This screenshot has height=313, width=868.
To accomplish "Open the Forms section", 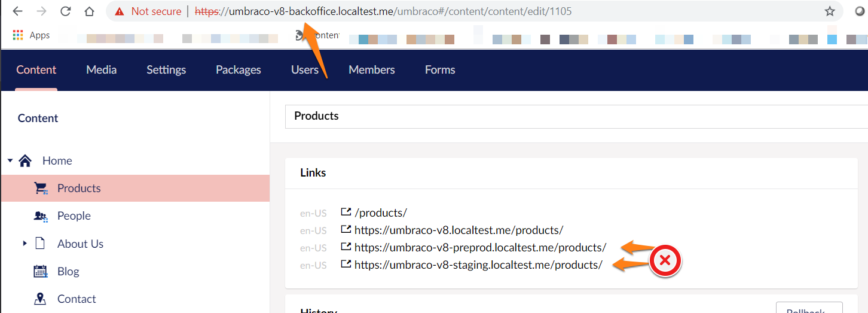I will [439, 70].
